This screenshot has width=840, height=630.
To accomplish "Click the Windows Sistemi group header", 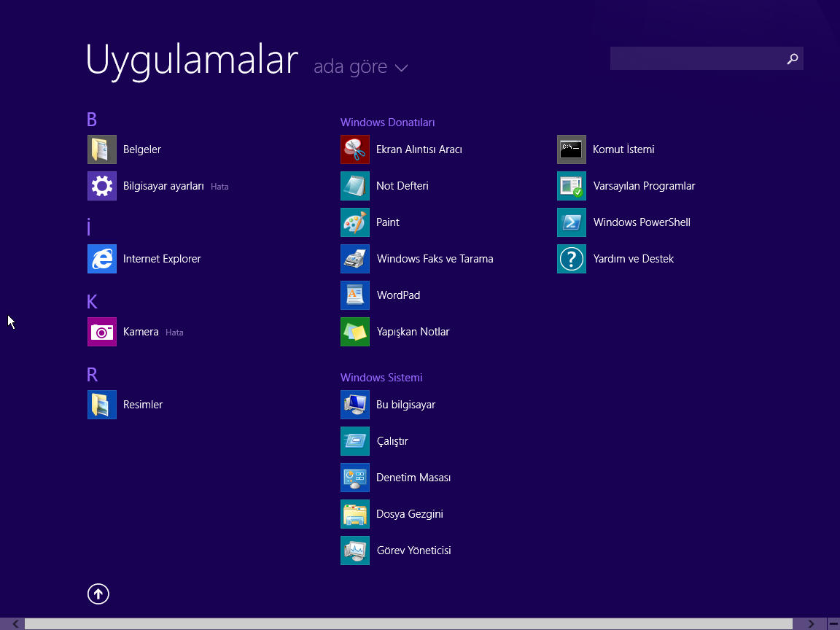I will (381, 378).
